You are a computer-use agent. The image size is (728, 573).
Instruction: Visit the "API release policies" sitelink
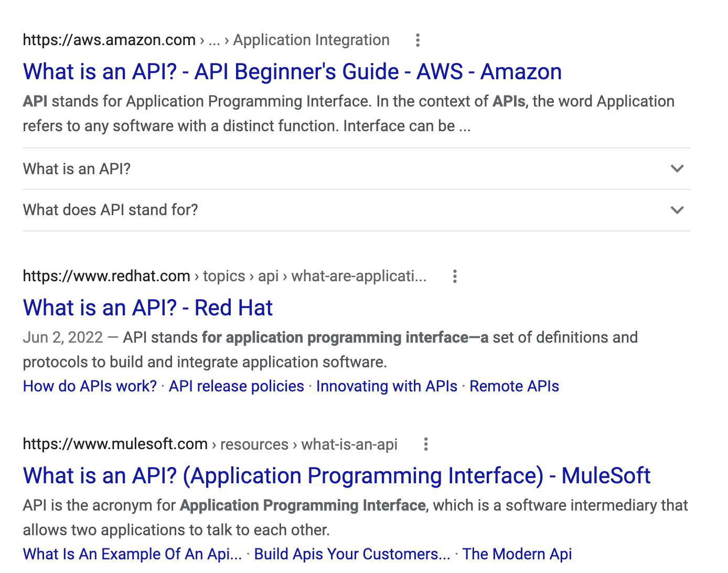[236, 386]
